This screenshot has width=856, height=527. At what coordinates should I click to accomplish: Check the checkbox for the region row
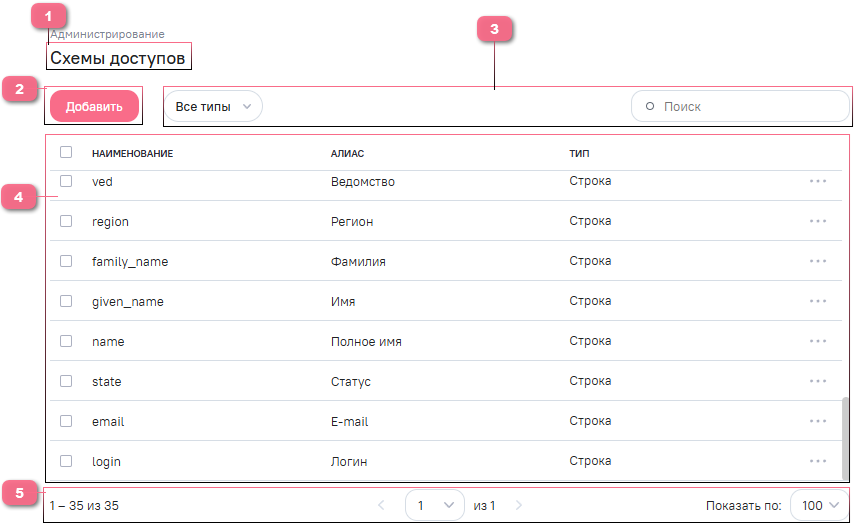pyautogui.click(x=66, y=221)
